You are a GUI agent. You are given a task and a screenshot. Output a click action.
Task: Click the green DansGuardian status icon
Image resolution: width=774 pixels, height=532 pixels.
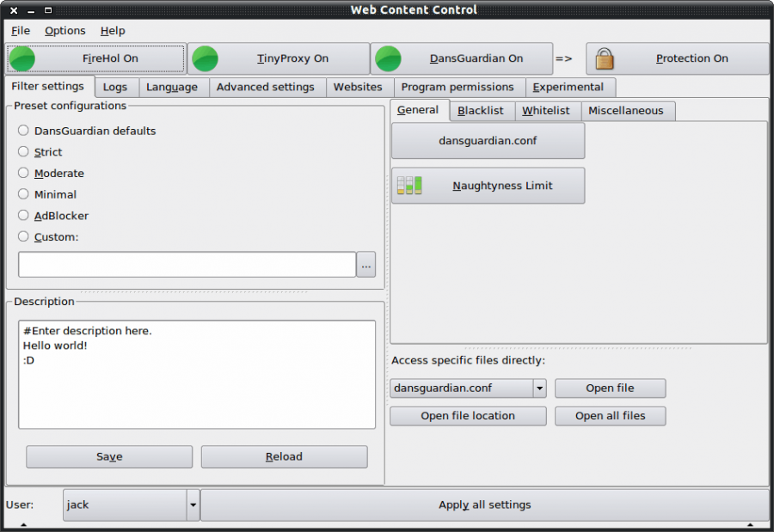(388, 58)
